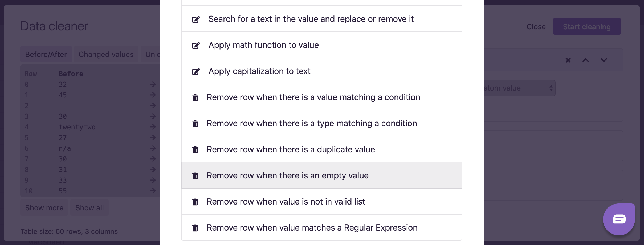This screenshot has width=644, height=245.
Task: Remove the rule using the X icon
Action: click(x=568, y=60)
